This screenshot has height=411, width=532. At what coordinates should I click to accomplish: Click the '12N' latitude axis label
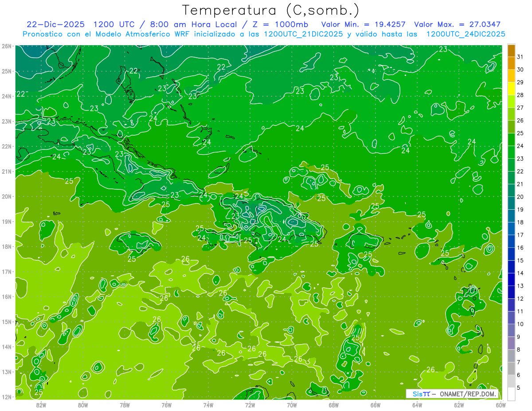[6, 397]
